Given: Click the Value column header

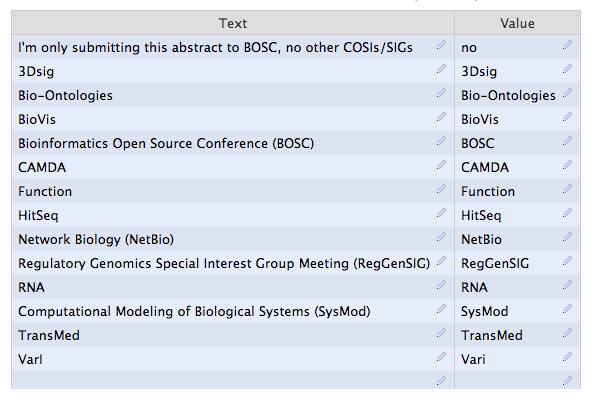Looking at the screenshot, I should 517,23.
